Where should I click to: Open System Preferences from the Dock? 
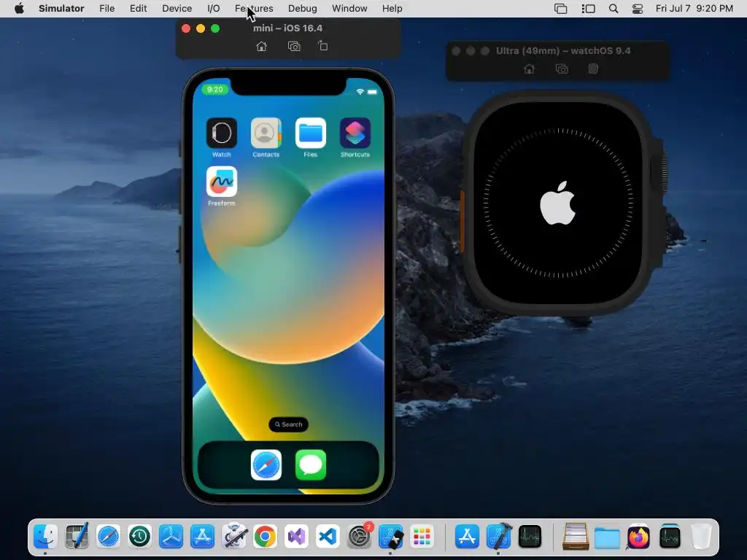[359, 537]
